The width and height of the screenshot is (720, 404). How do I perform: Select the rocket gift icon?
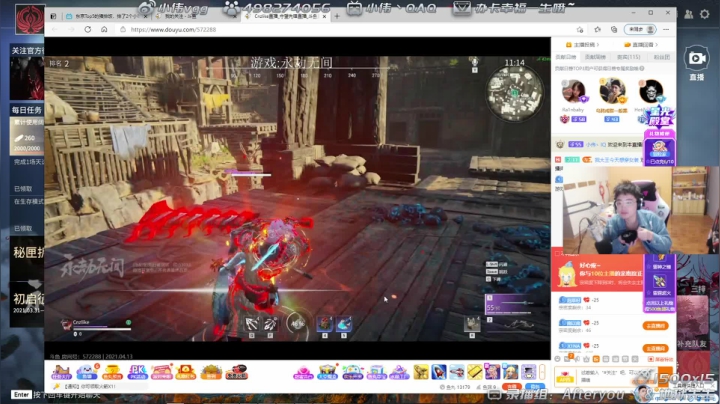pyautogui.click(x=439, y=371)
